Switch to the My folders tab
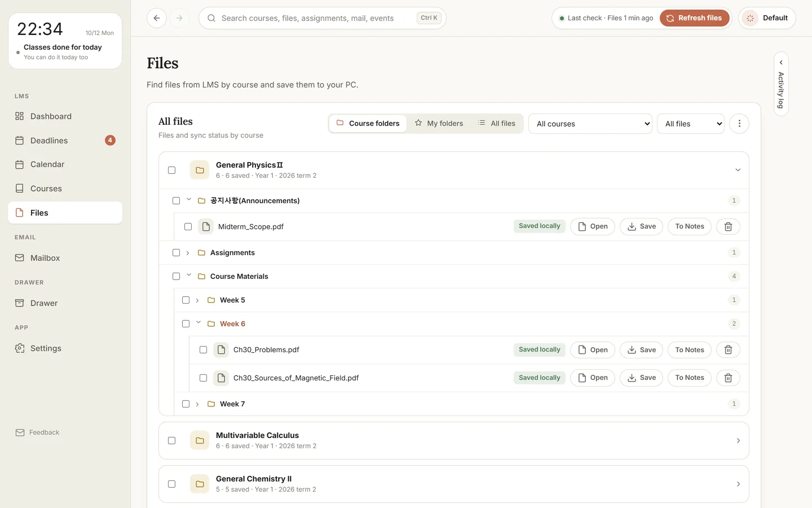Viewport: 812px width, 508px height. tap(439, 124)
